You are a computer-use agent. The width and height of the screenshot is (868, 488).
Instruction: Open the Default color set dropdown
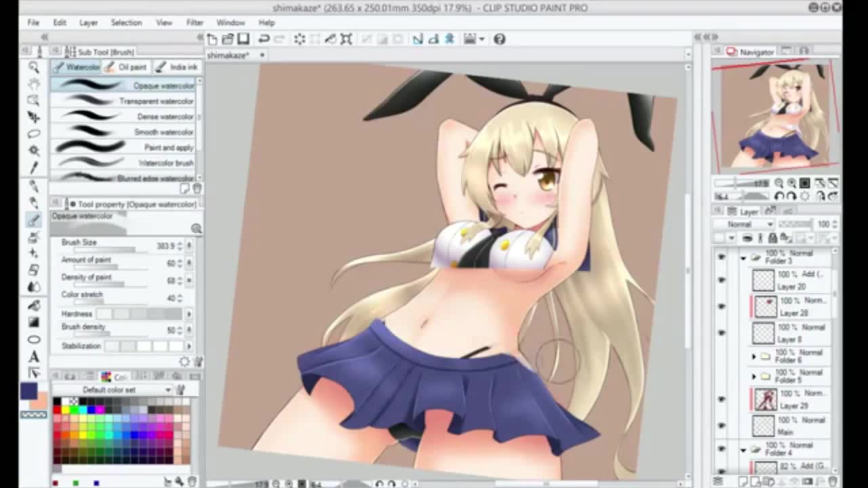pos(126,390)
